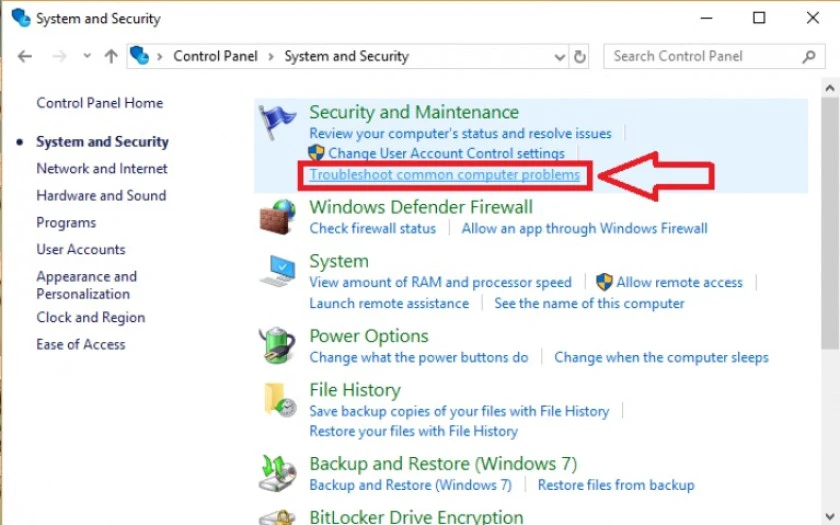Click the File History folder icon
Image resolution: width=840 pixels, height=525 pixels.
pos(278,400)
